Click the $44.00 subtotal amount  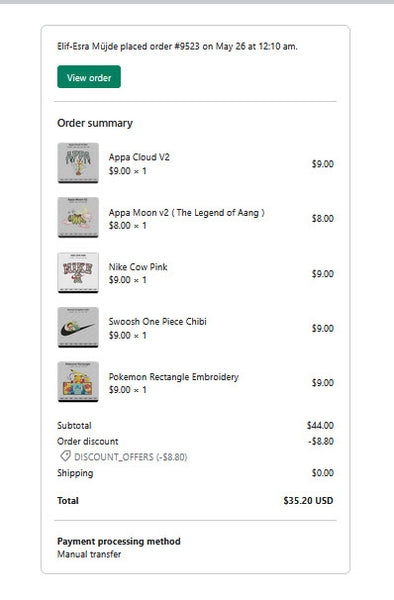[x=320, y=426]
